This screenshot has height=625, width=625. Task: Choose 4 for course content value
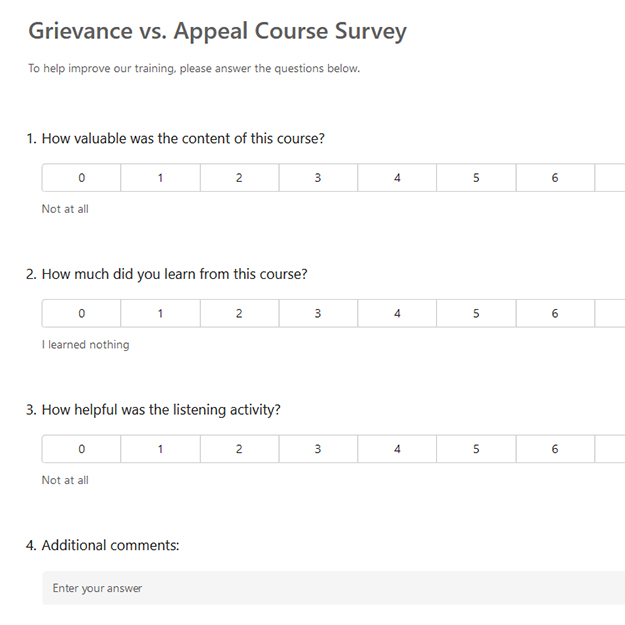[397, 178]
